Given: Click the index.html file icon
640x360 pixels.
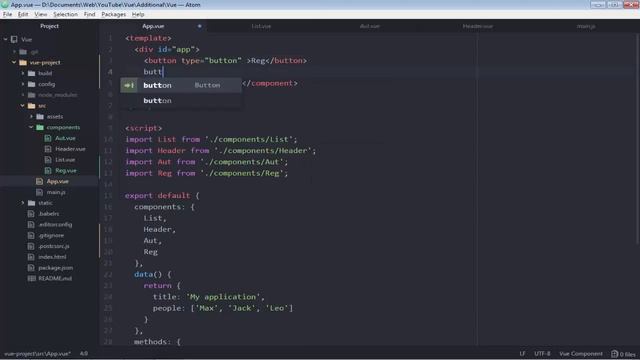Looking at the screenshot, I should coord(31,257).
